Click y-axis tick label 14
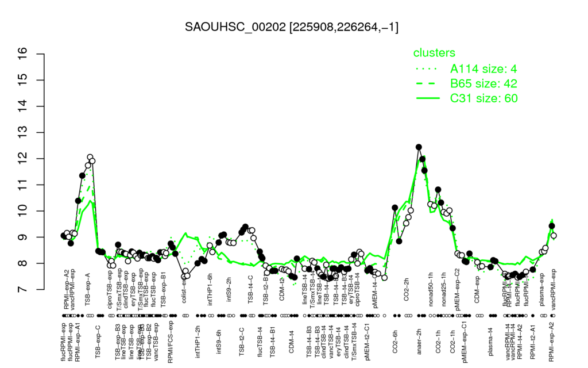Image resolution: width=588 pixels, height=368 pixels. [x=23, y=106]
